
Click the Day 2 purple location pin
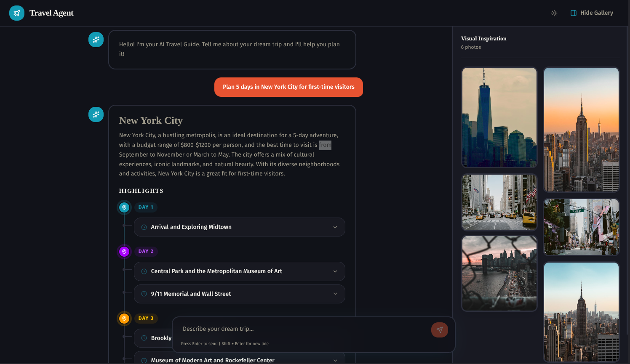coord(124,252)
